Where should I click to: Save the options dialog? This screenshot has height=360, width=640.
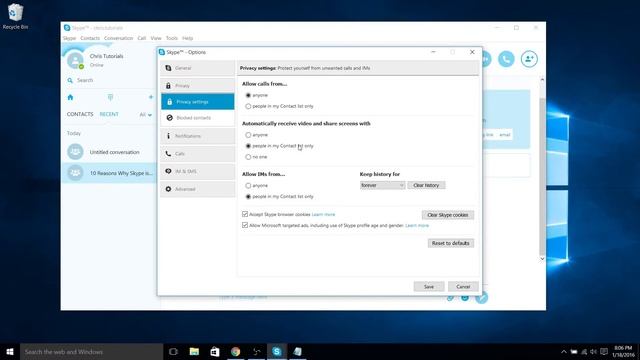pyautogui.click(x=429, y=287)
